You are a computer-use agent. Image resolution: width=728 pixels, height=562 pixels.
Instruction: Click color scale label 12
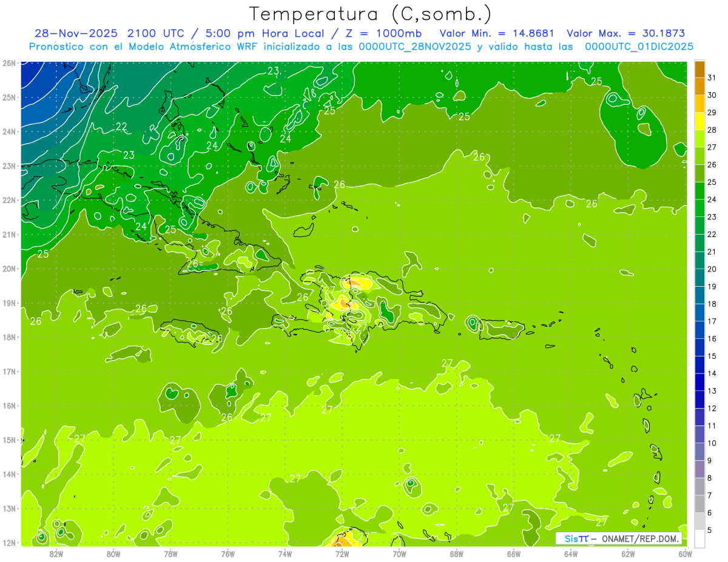[712, 408]
